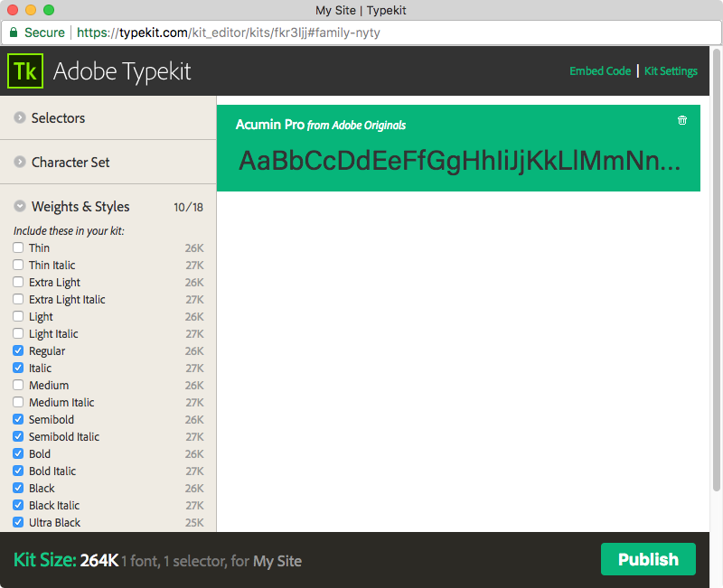Click the Tk Typekit logo icon
This screenshot has width=723, height=588.
(25, 71)
